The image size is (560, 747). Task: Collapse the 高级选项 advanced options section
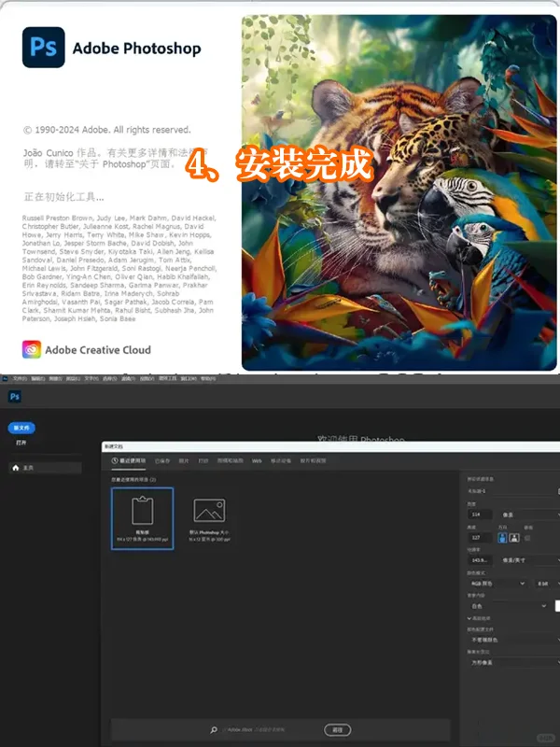[479, 618]
